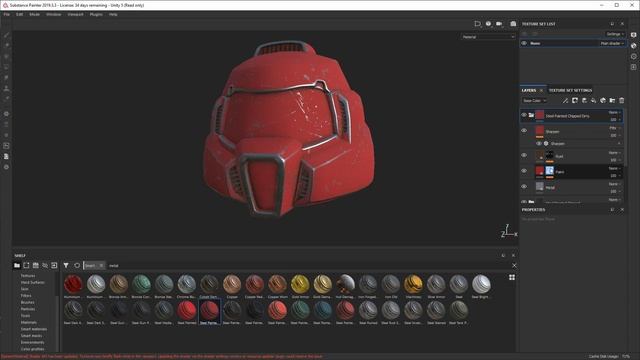Select the Eraser tool in left toolbar
Screen dimensions: 640x360
click(6, 45)
